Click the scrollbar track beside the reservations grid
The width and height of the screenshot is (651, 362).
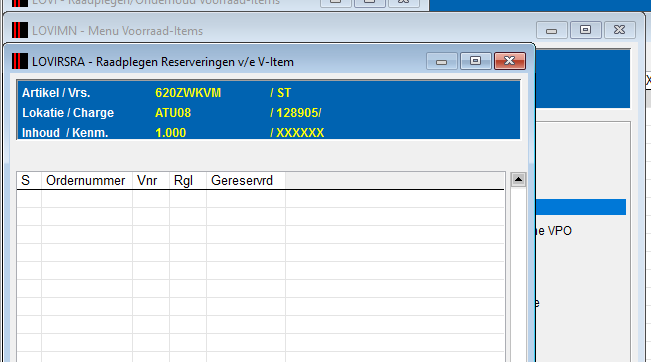(x=518, y=274)
